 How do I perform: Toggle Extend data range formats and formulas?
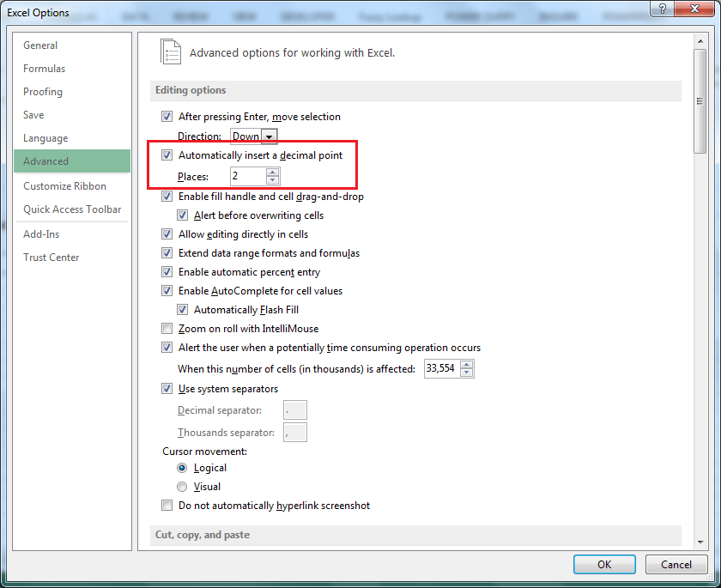coord(167,253)
